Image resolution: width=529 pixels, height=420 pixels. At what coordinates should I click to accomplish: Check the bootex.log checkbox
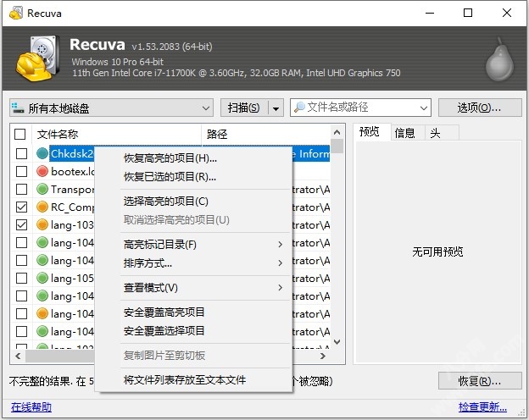21,171
